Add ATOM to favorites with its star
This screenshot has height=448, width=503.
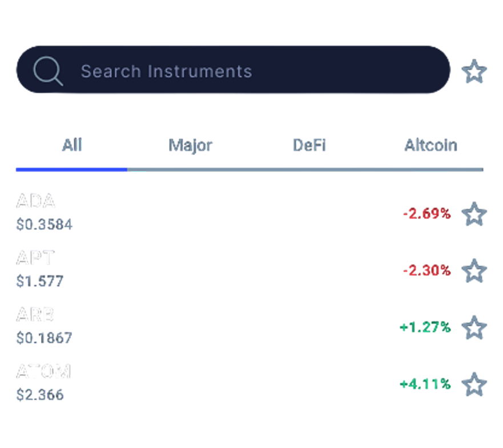coord(473,383)
